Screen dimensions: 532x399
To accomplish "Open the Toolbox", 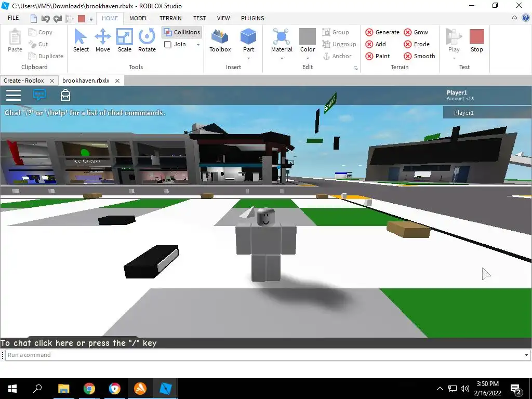I will 220,40.
